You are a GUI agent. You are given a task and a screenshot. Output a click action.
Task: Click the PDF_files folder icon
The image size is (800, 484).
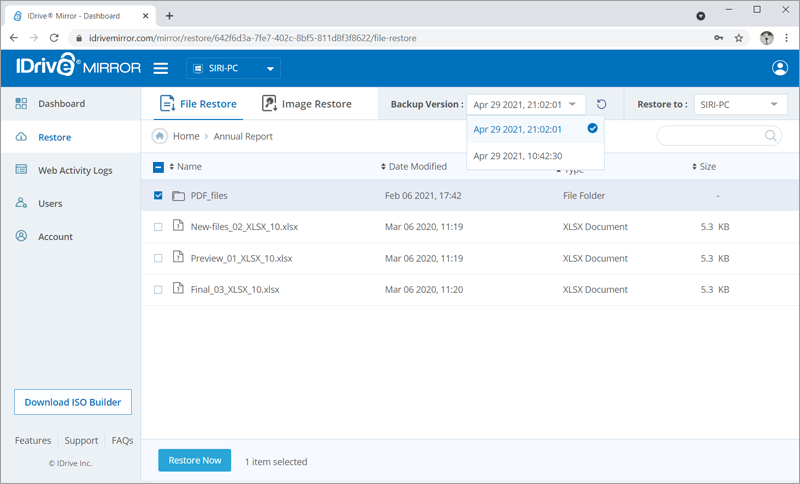coord(179,196)
